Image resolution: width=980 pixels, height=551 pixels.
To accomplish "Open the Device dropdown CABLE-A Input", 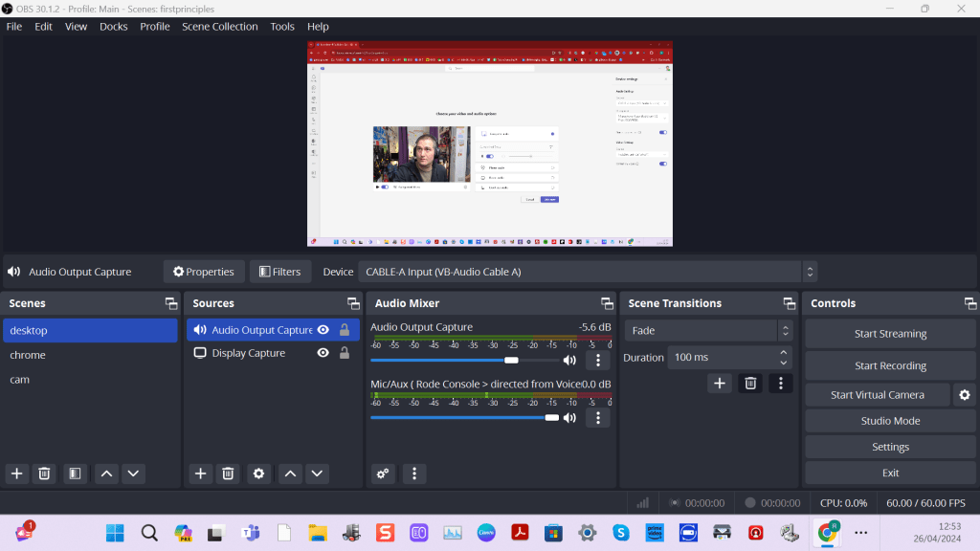I will coord(588,272).
